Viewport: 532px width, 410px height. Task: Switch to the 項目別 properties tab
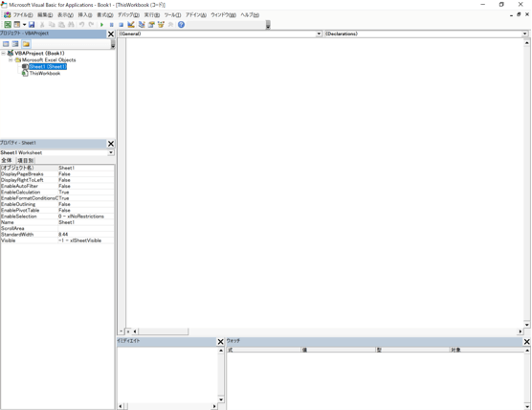coord(26,160)
